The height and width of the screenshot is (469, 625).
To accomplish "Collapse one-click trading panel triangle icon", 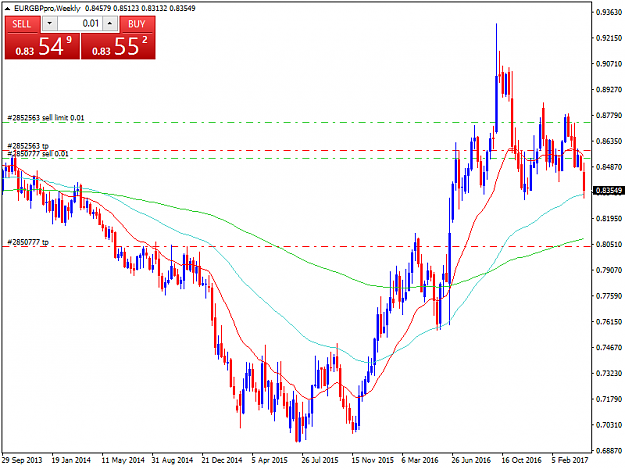I will [x=7, y=8].
